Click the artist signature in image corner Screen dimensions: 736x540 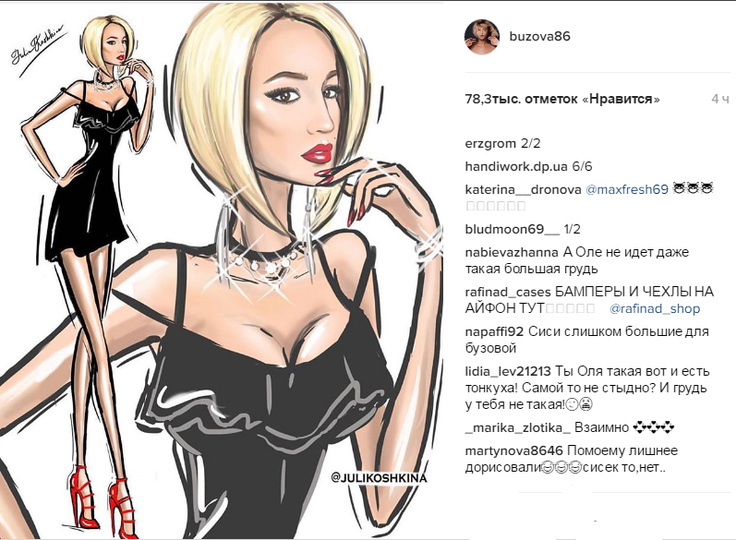tap(37, 53)
